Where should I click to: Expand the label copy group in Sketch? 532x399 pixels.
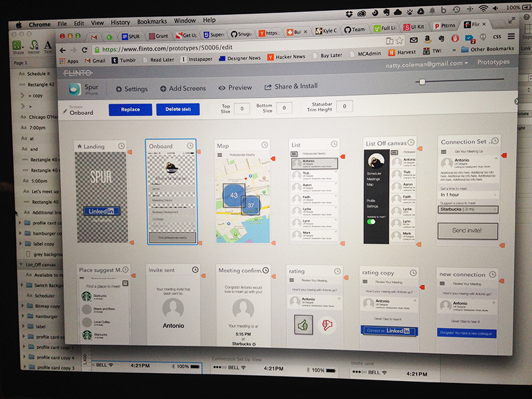tap(21, 243)
